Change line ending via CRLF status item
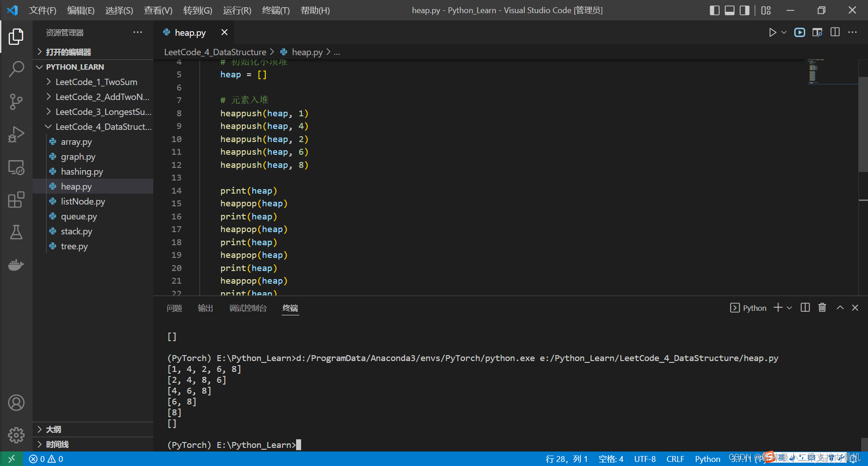The image size is (868, 466). click(675, 459)
